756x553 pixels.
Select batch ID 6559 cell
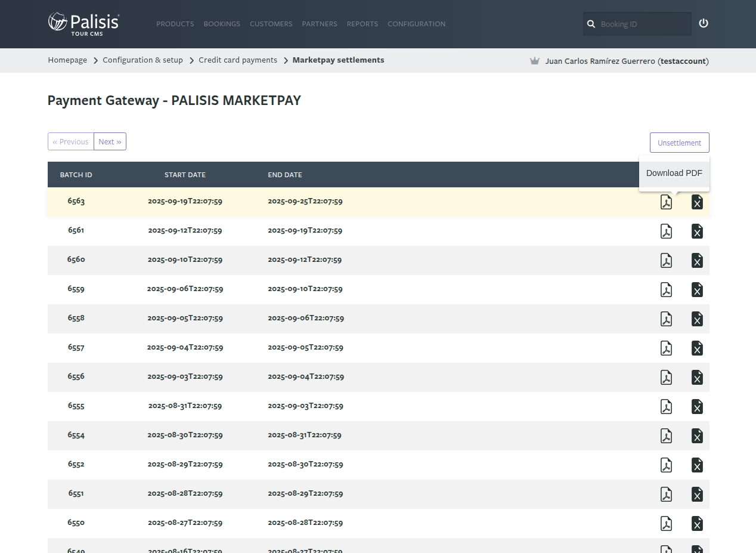[76, 289]
